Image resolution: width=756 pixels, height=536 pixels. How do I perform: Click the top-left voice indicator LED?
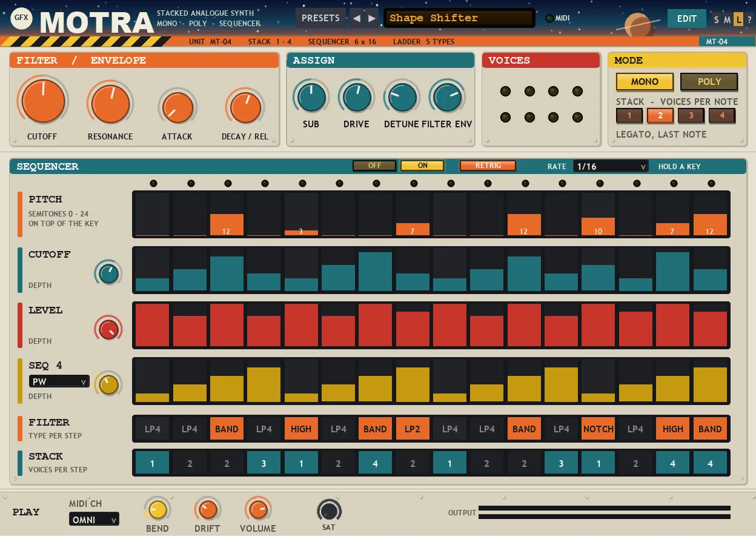(x=505, y=92)
